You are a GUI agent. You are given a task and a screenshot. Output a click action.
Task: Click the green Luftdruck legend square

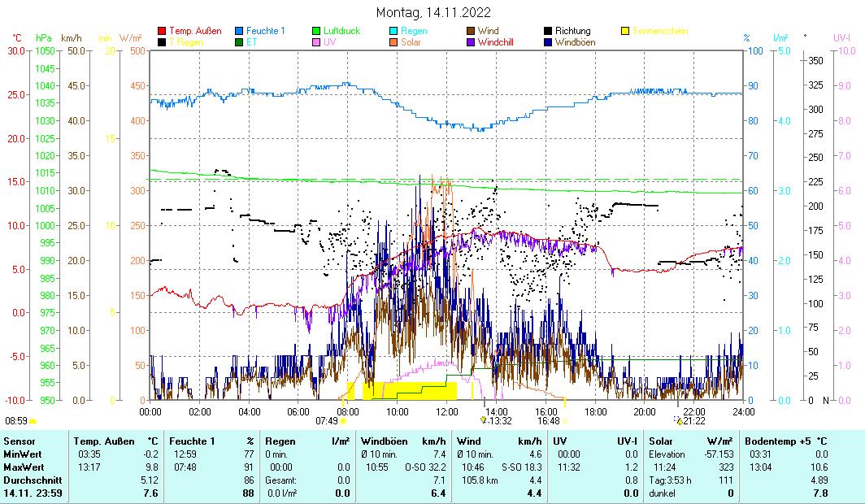[318, 31]
